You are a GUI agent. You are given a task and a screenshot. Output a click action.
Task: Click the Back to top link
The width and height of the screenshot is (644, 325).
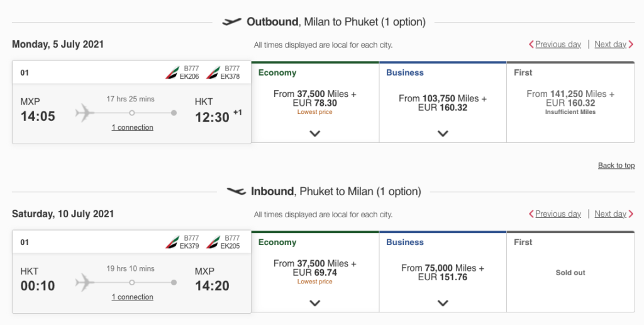[616, 166]
